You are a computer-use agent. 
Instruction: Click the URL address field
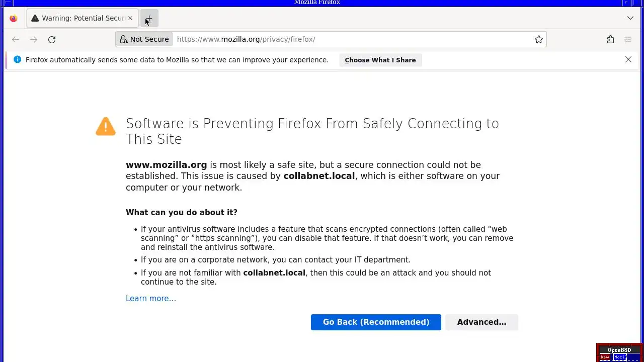352,39
